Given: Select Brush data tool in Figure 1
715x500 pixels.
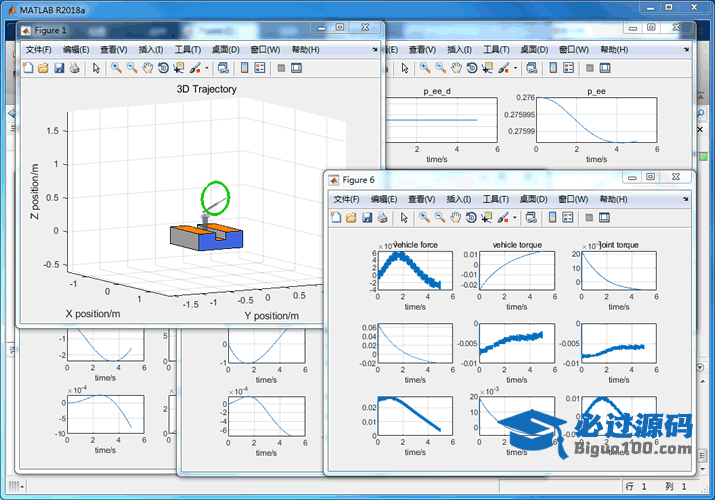Looking at the screenshot, I should [x=195, y=68].
